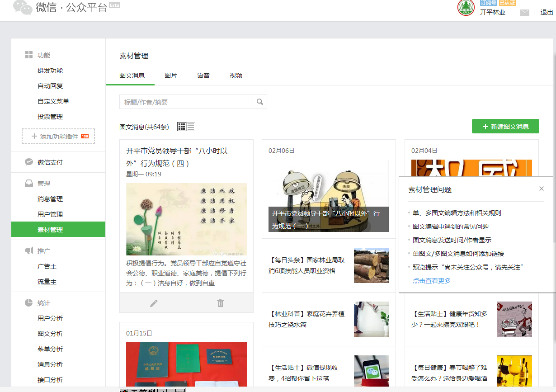
Task: Click the 新建图文消息 green button
Action: point(505,127)
